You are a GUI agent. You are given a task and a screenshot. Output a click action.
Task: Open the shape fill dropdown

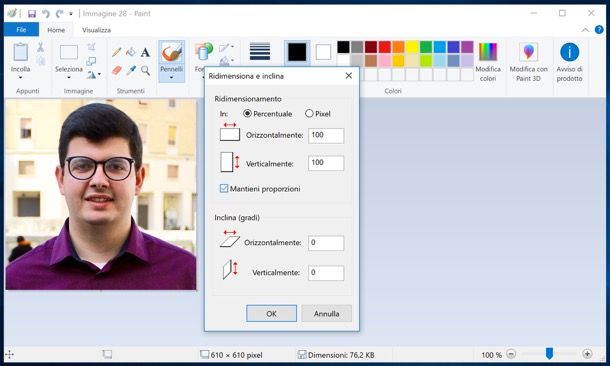click(226, 61)
